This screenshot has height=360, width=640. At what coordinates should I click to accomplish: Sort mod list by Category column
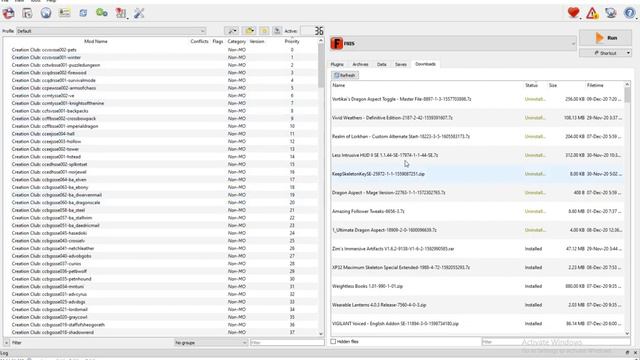tap(236, 41)
